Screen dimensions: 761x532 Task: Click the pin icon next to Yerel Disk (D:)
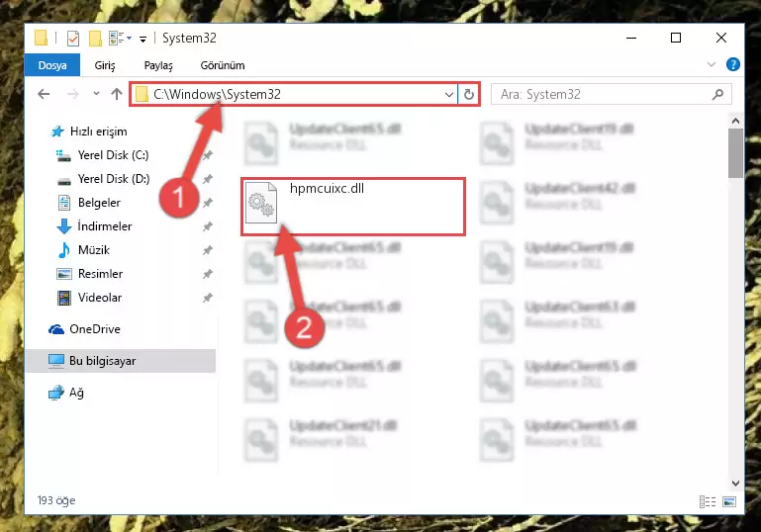(x=207, y=179)
